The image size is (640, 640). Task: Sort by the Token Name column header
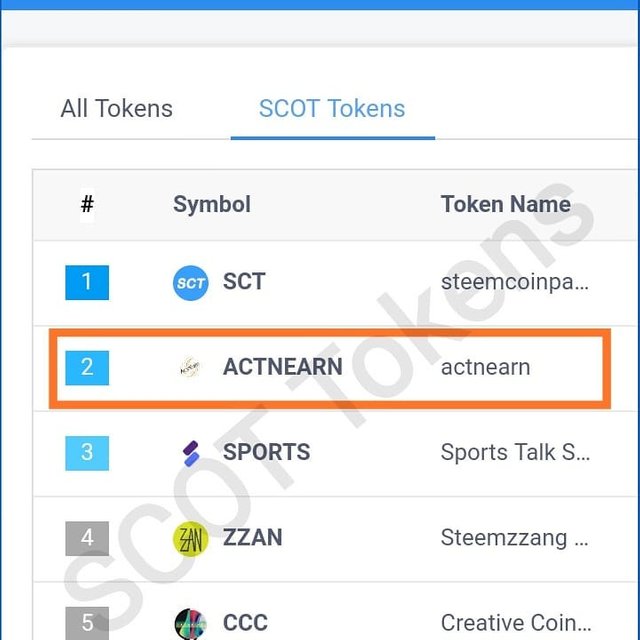point(505,204)
